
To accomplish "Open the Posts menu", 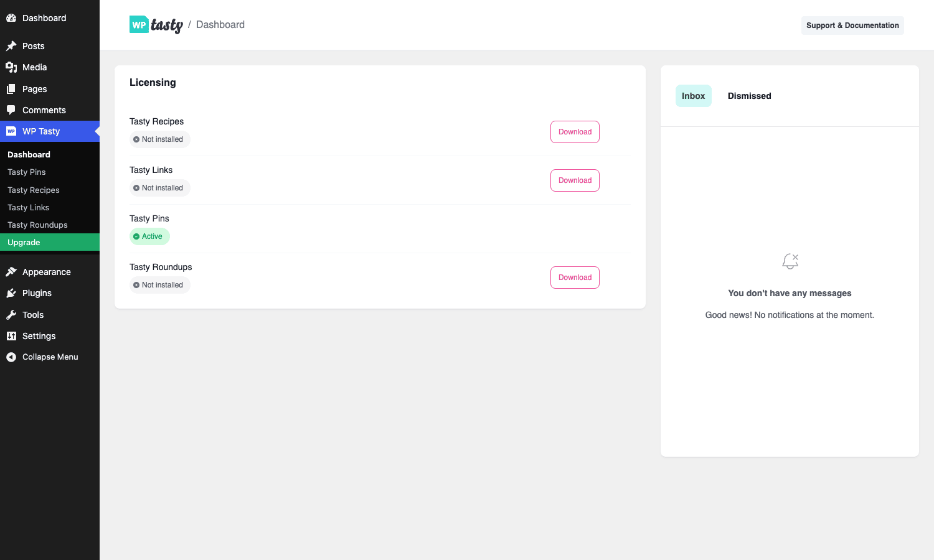I will 50,46.
